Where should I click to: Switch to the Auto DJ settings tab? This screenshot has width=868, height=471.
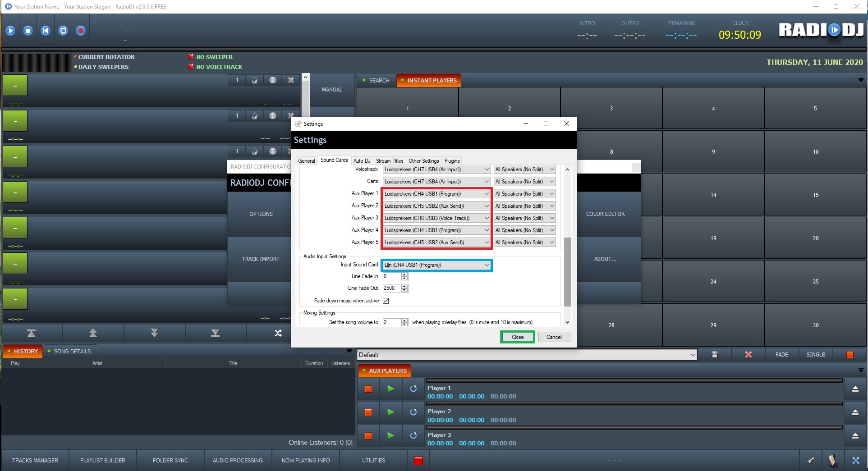pyautogui.click(x=362, y=161)
